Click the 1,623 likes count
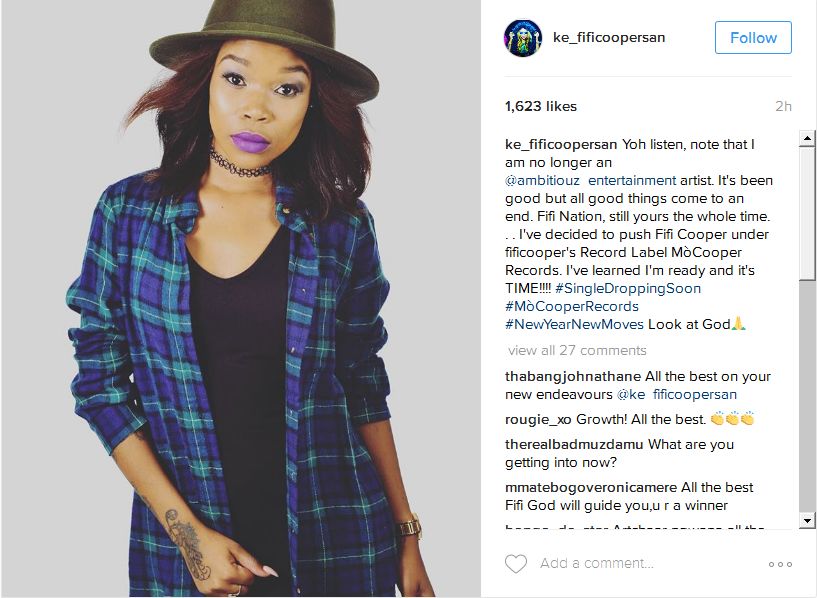Viewport: 817px width, 598px height. [541, 106]
